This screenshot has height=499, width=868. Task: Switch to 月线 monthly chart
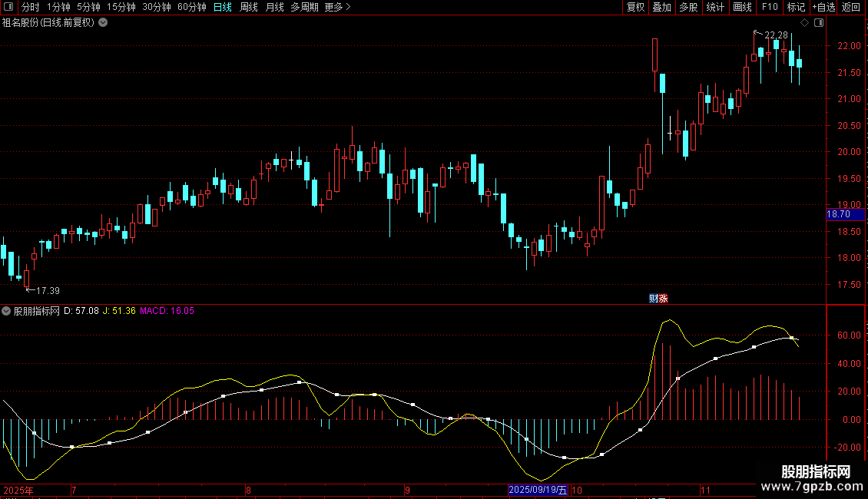tap(274, 7)
